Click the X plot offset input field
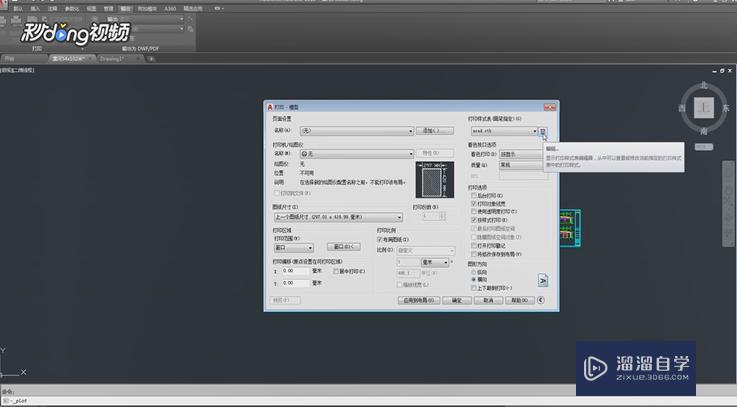The width and height of the screenshot is (737, 407). pyautogui.click(x=296, y=271)
